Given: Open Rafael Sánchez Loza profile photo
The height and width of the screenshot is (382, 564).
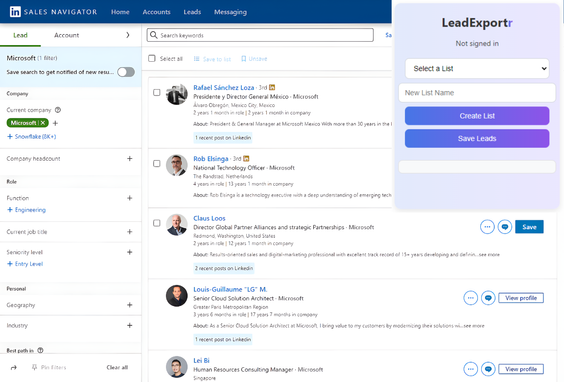Looking at the screenshot, I should (x=177, y=94).
